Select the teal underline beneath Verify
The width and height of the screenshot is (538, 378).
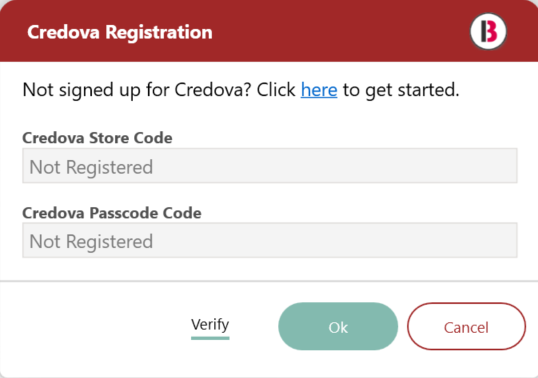click(x=210, y=338)
